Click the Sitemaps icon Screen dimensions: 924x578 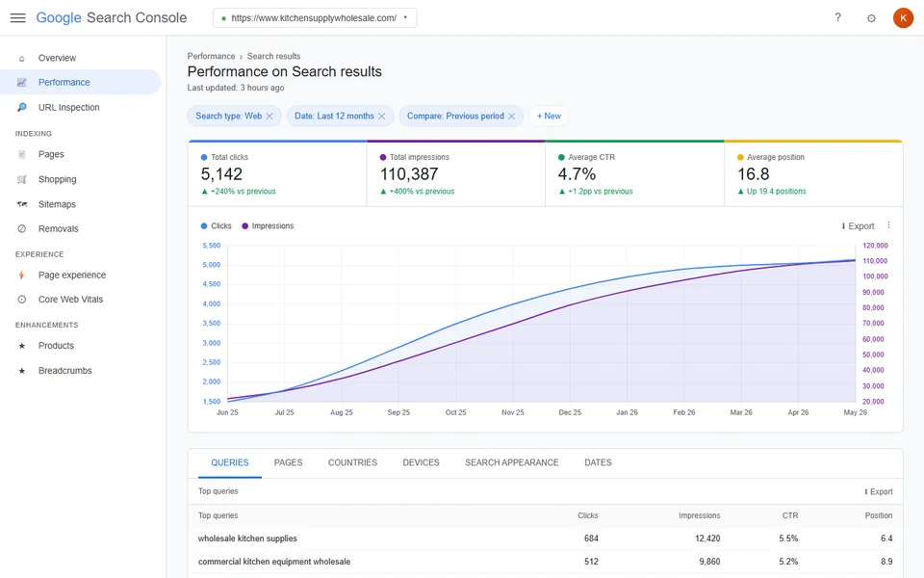click(x=22, y=204)
